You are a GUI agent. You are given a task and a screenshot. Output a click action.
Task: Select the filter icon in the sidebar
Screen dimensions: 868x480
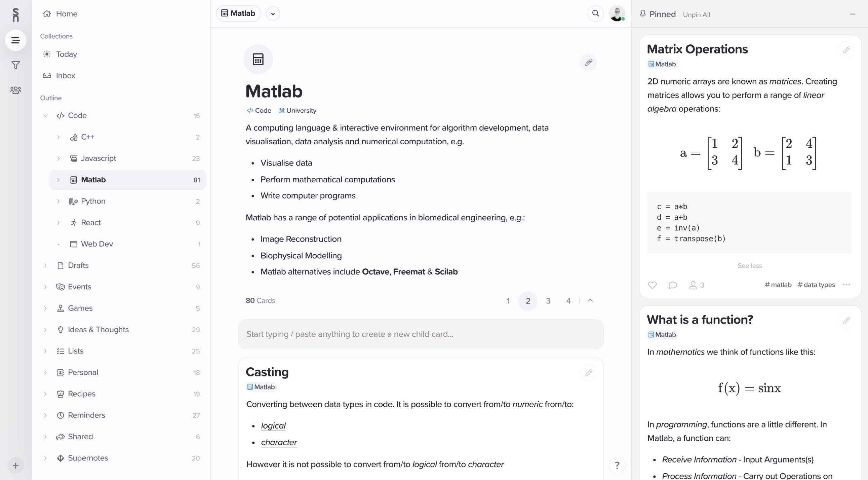coord(15,65)
